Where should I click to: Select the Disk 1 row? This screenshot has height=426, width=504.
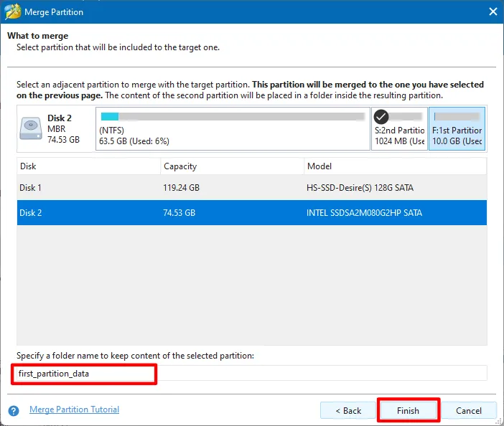[252, 187]
